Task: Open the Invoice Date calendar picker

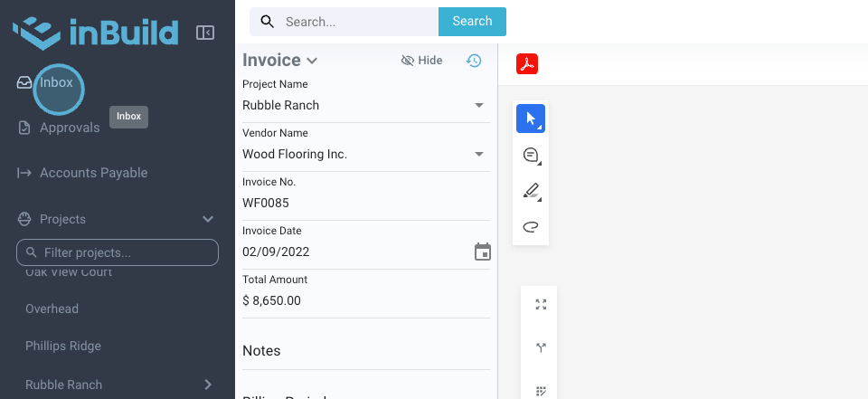Action: tap(483, 252)
